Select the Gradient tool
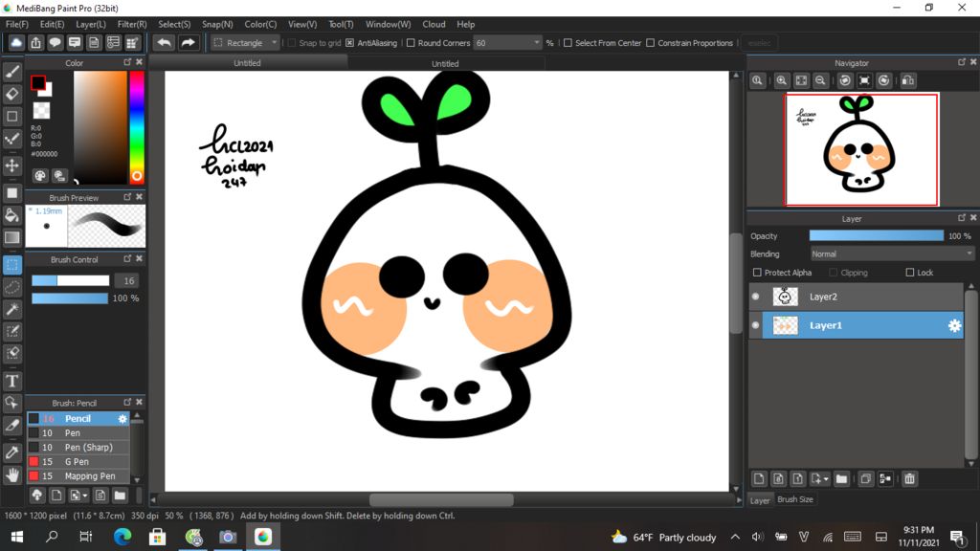Screen dimensions: 980x551 click(x=11, y=237)
